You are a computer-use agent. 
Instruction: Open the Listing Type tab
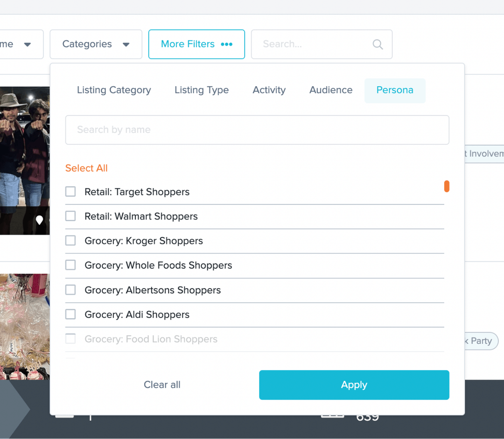202,90
